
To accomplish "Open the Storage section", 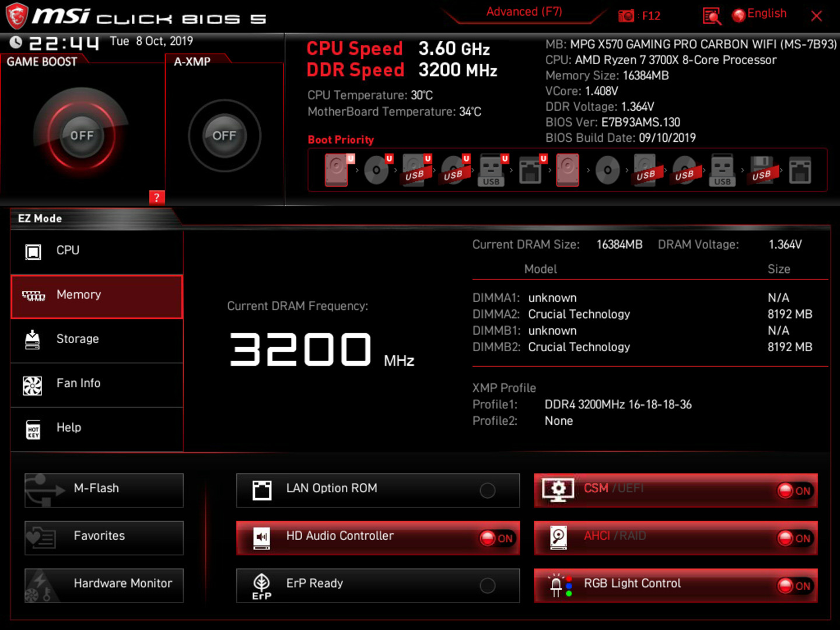I will coord(97,341).
